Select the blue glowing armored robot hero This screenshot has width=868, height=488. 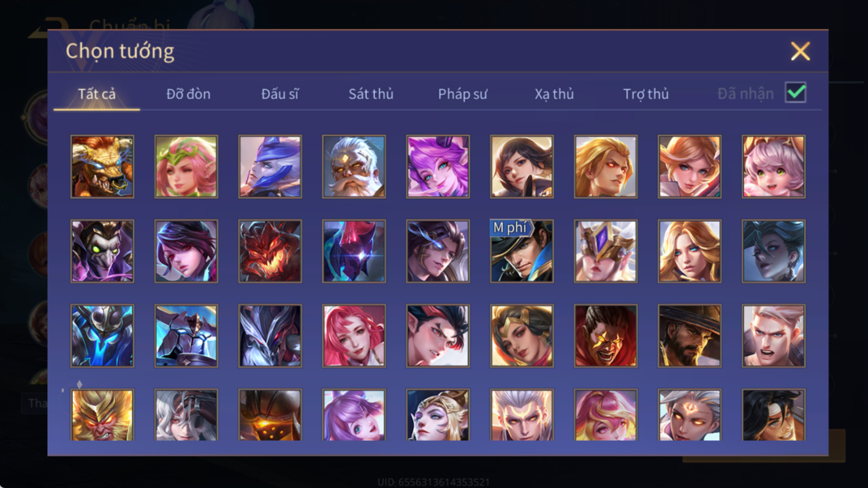tap(102, 336)
